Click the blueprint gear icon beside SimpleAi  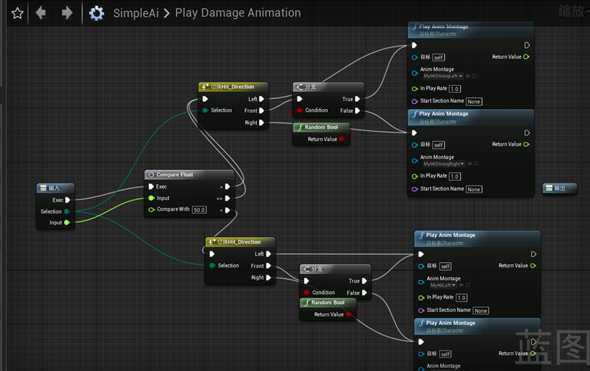(x=96, y=14)
